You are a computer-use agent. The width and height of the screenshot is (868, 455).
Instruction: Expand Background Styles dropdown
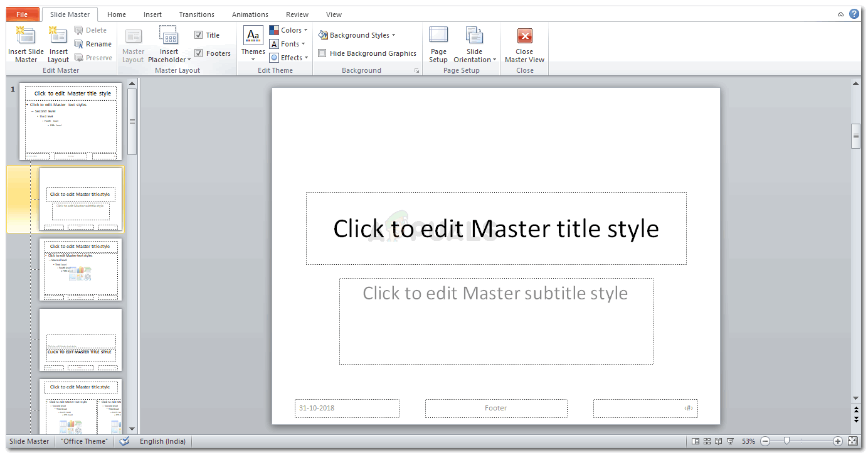[357, 35]
